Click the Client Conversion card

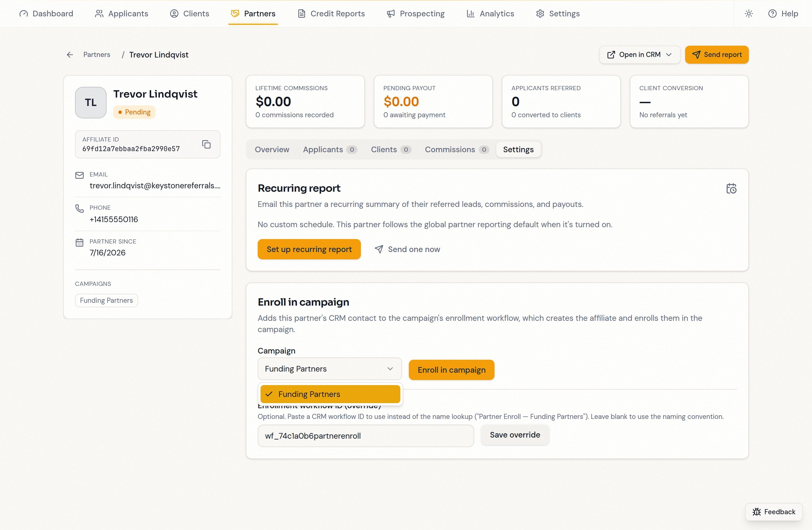pos(689,102)
